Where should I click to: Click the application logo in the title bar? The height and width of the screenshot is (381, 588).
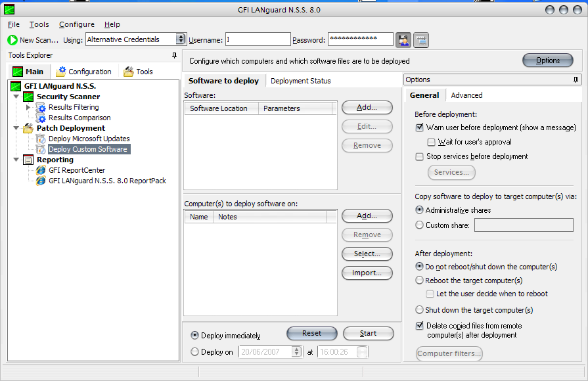(x=9, y=9)
